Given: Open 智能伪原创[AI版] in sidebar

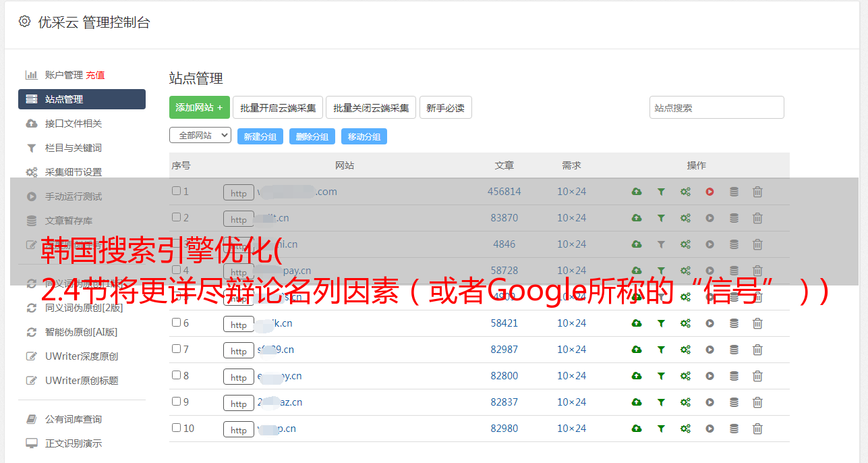Looking at the screenshot, I should pos(82,332).
